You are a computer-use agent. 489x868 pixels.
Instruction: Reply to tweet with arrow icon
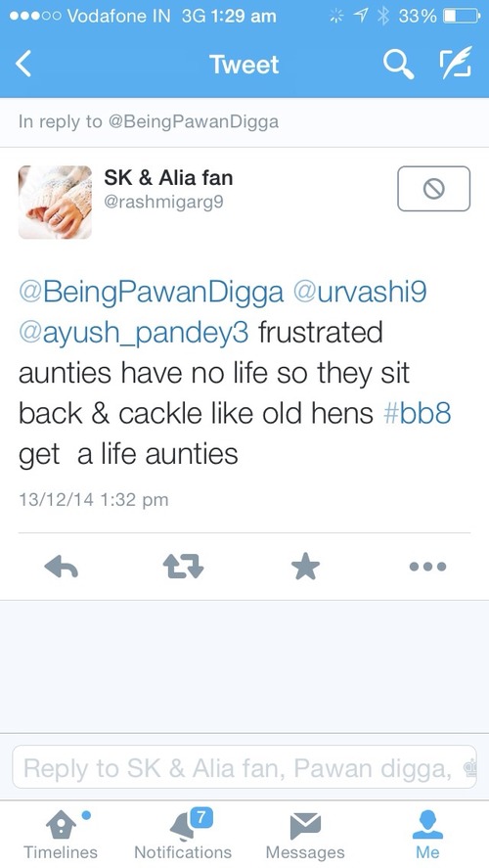[x=61, y=567]
